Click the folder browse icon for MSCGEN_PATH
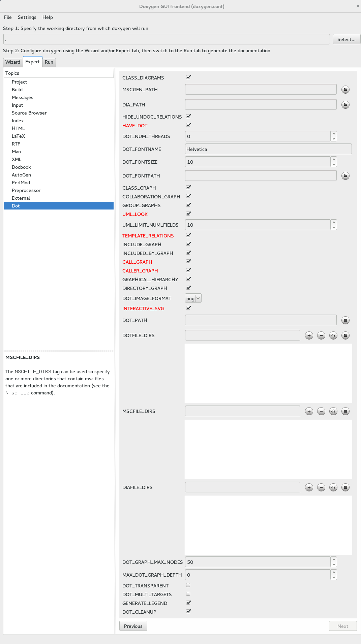The image size is (361, 644). (x=345, y=90)
